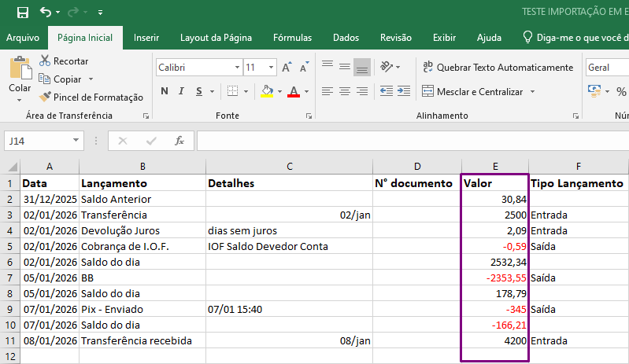Open the font size dropdown
Image resolution: width=629 pixels, height=364 pixels.
[271, 68]
